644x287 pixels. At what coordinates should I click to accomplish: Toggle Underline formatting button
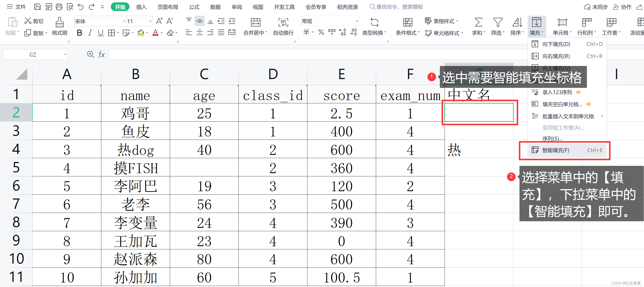pyautogui.click(x=100, y=33)
